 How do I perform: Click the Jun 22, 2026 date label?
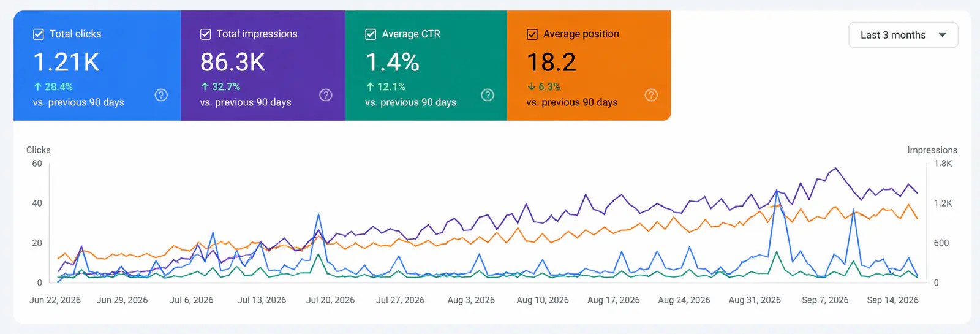click(x=55, y=300)
